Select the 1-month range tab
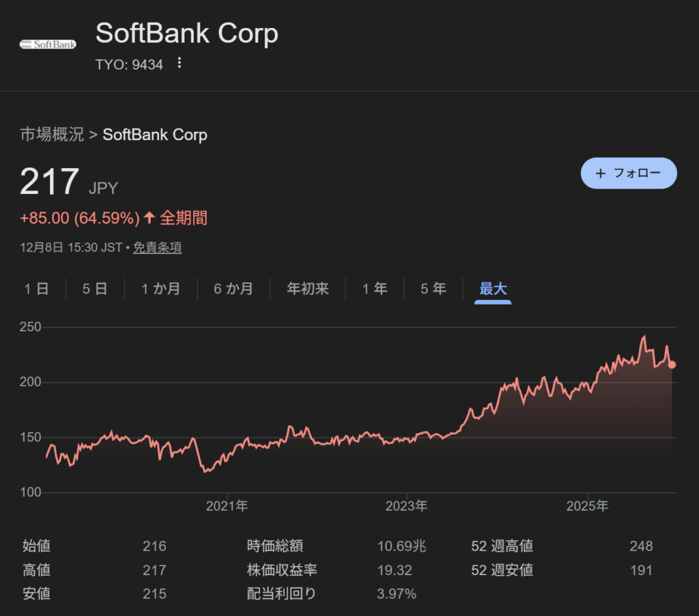 [160, 289]
